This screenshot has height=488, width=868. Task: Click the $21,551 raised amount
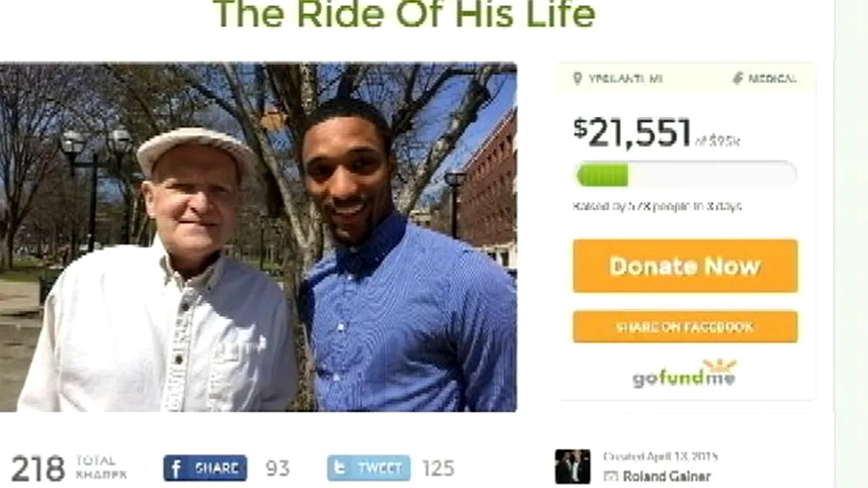click(632, 132)
